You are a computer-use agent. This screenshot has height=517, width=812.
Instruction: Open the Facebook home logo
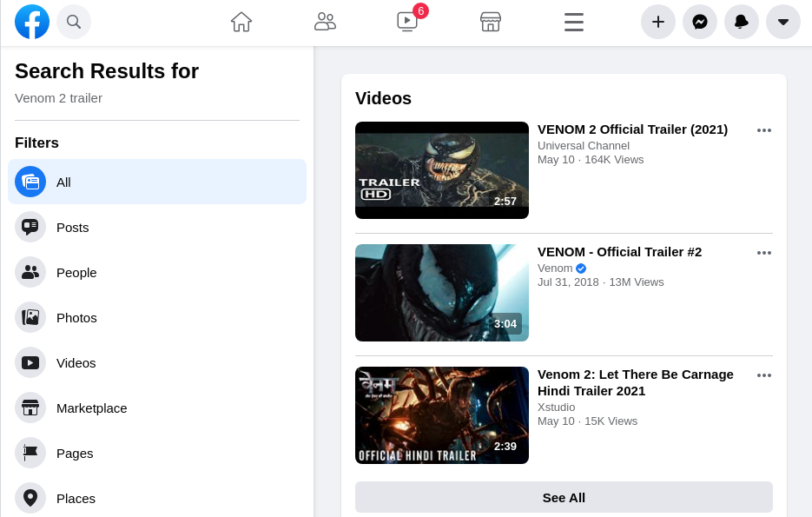point(32,22)
